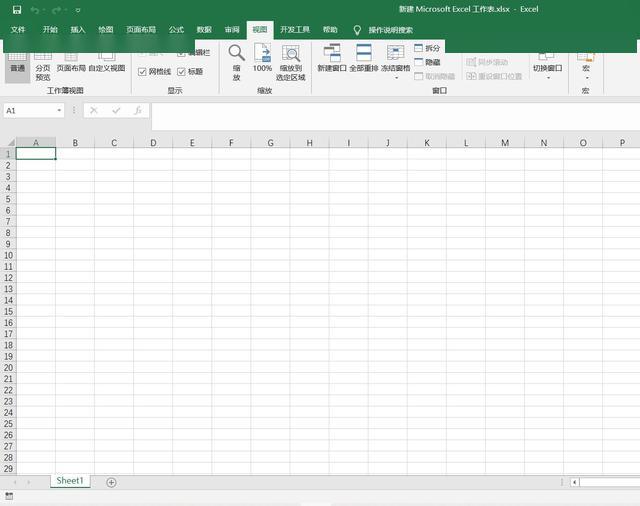The width and height of the screenshot is (640, 506).
Task: Click 取消隐藏 unhide window button
Action: [435, 76]
